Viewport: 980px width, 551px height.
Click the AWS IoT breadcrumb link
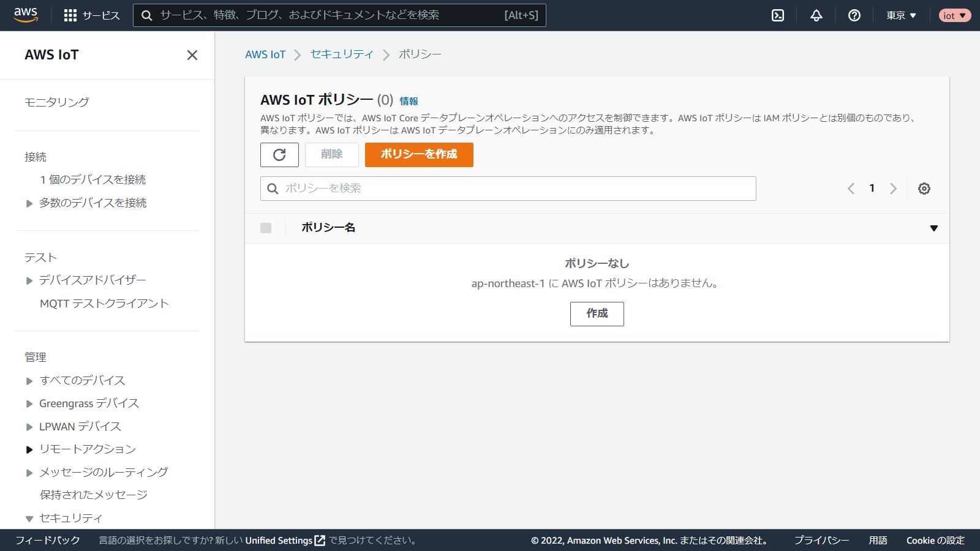tap(265, 54)
